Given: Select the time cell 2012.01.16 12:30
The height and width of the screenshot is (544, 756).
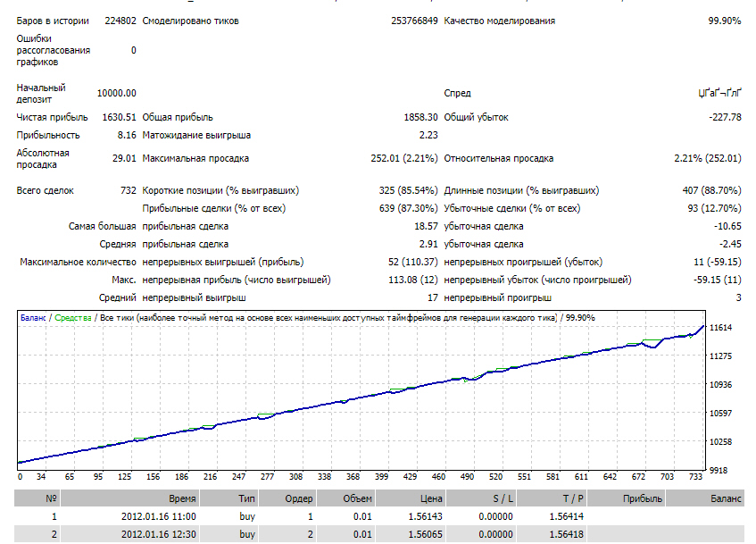Looking at the screenshot, I should click(x=159, y=534).
